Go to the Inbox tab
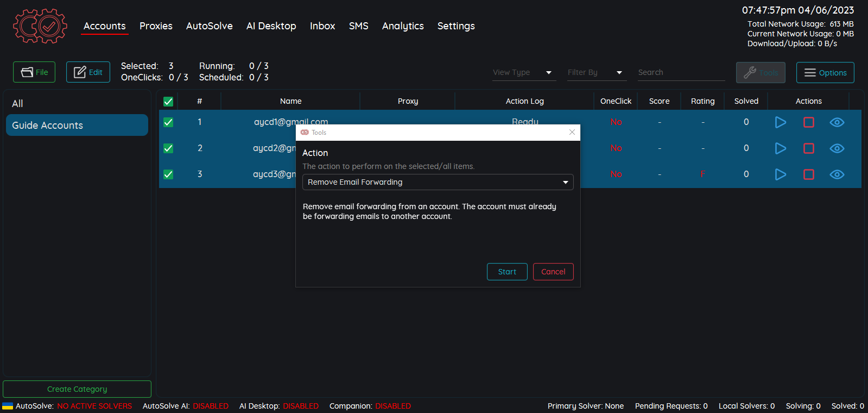The image size is (868, 413). coord(322,26)
